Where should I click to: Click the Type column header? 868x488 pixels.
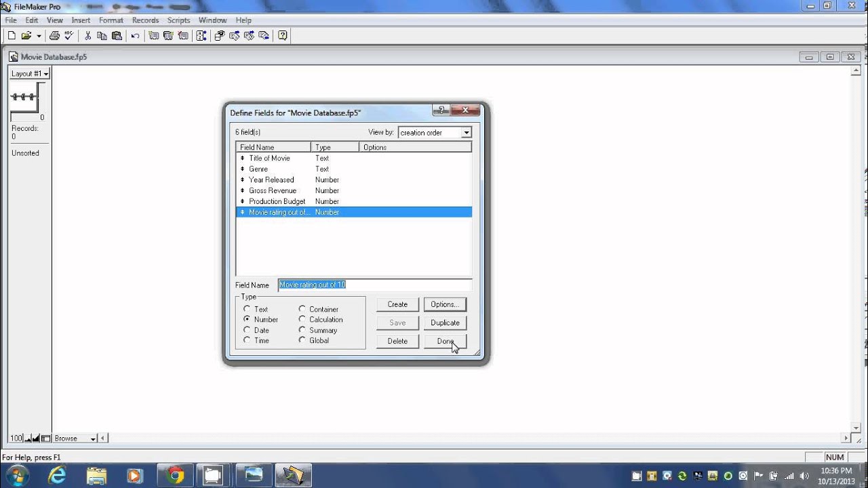(x=335, y=147)
